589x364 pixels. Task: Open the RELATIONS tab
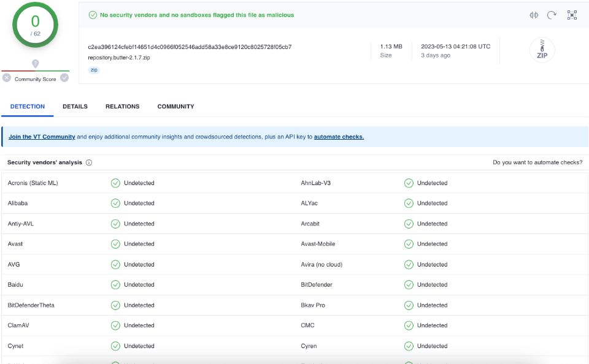click(x=123, y=107)
